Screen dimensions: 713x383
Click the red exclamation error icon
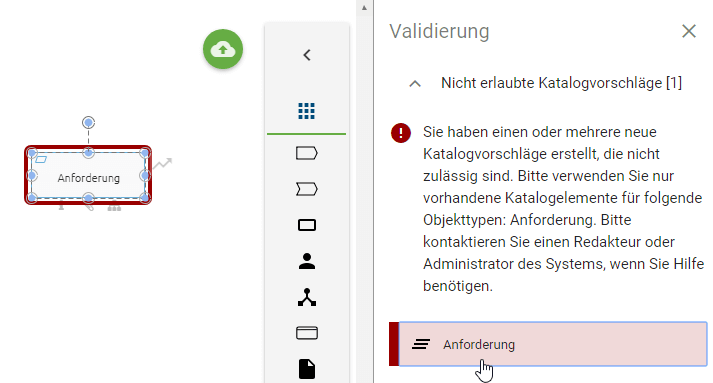click(401, 133)
